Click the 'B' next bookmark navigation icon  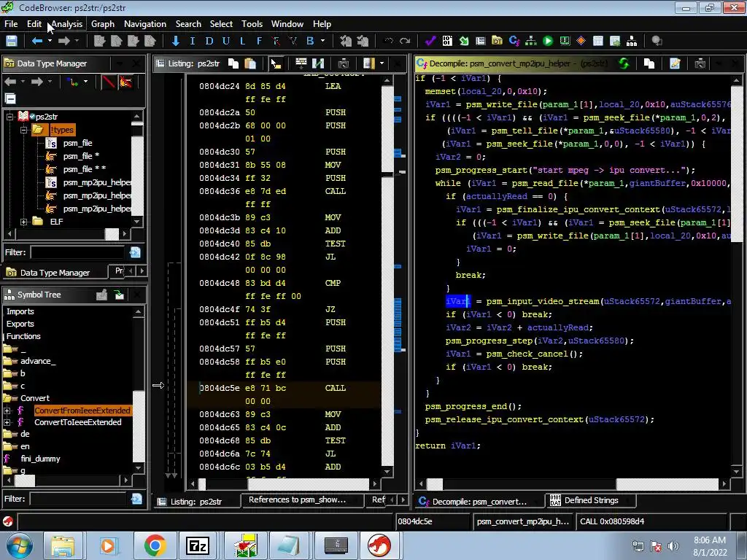310,41
